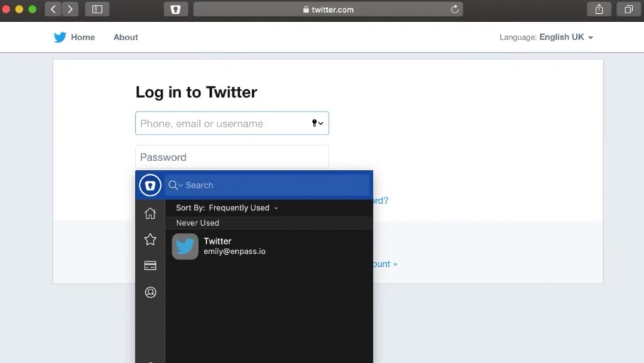644x363 pixels.
Task: Open the identity profile sidebar icon
Action: pyautogui.click(x=150, y=292)
